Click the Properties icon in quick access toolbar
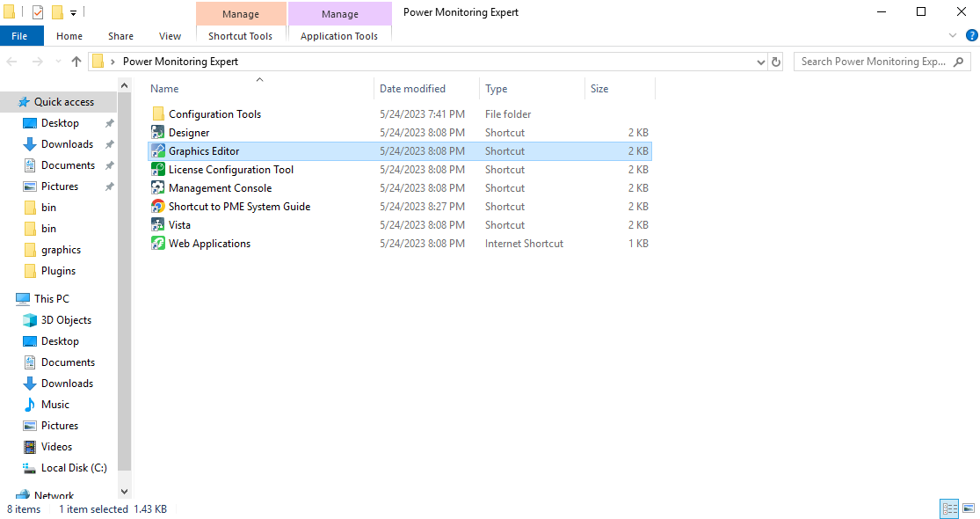This screenshot has height=519, width=980. pyautogui.click(x=38, y=12)
